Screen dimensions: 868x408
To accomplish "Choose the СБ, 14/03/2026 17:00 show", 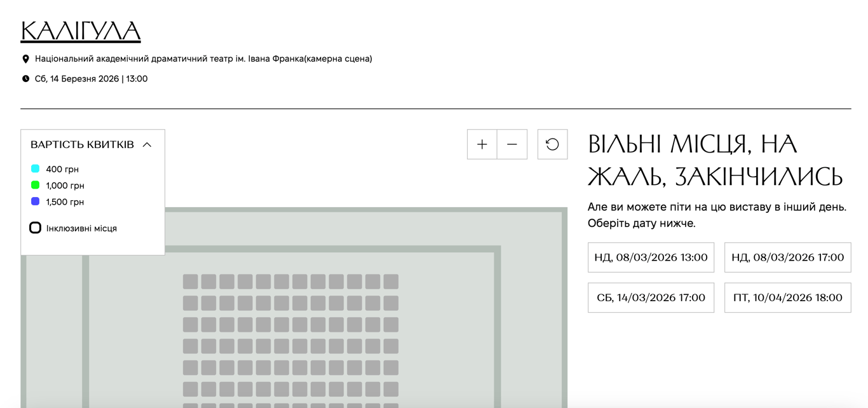I will 651,297.
